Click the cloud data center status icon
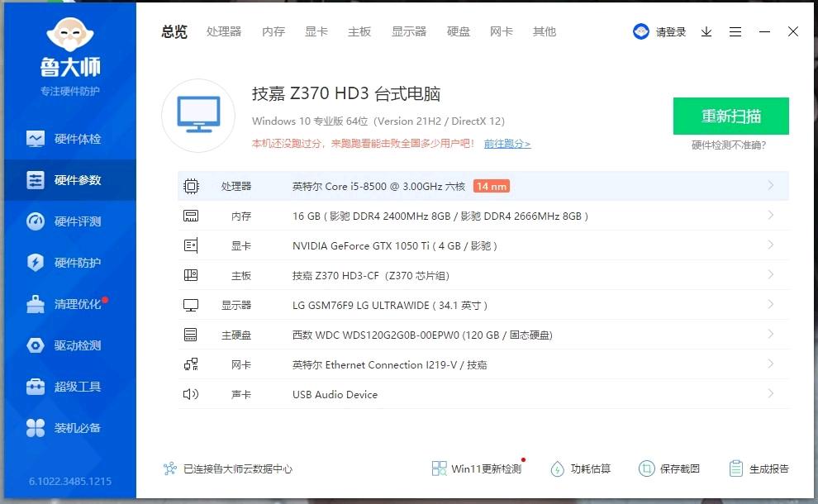This screenshot has height=504, width=818. click(170, 468)
